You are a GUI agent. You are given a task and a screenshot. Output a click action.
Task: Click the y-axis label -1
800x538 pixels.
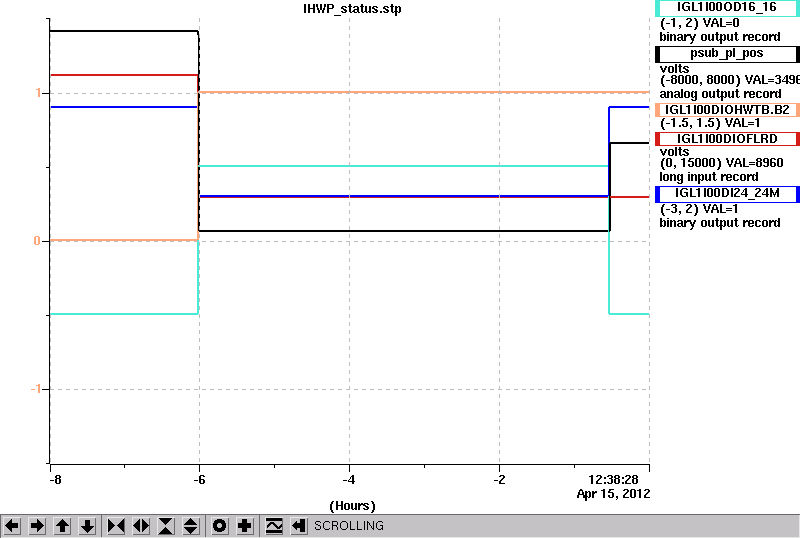coord(36,389)
